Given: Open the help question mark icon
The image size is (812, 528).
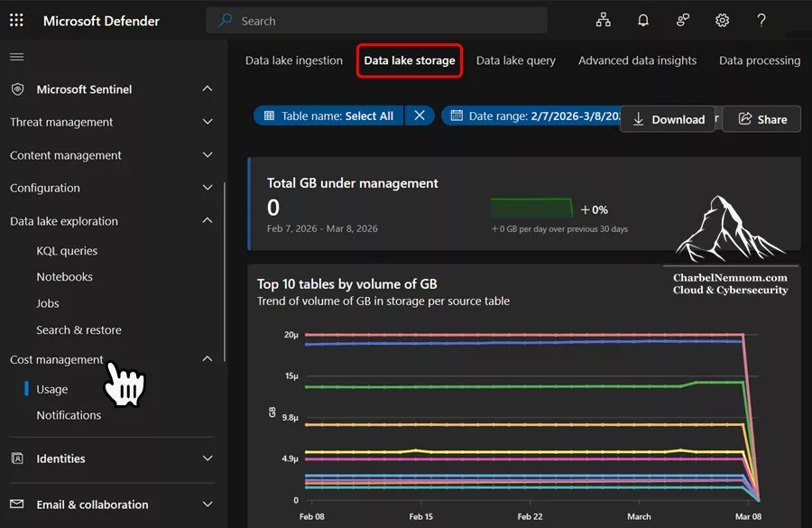Looking at the screenshot, I should pyautogui.click(x=761, y=20).
